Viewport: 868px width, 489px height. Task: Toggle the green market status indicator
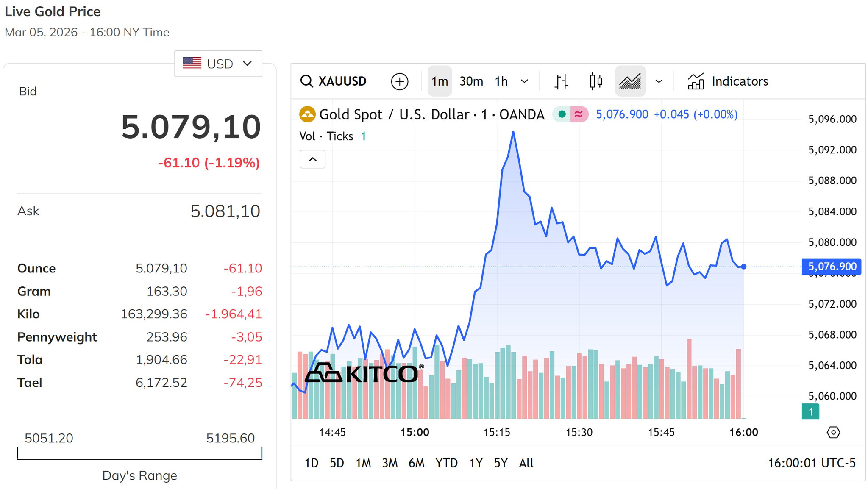562,114
